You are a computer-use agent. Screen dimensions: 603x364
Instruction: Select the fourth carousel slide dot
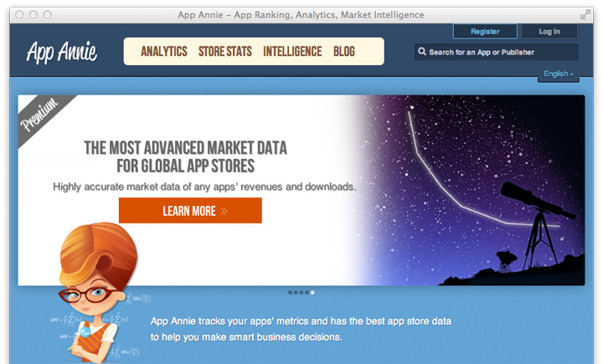pos(307,293)
